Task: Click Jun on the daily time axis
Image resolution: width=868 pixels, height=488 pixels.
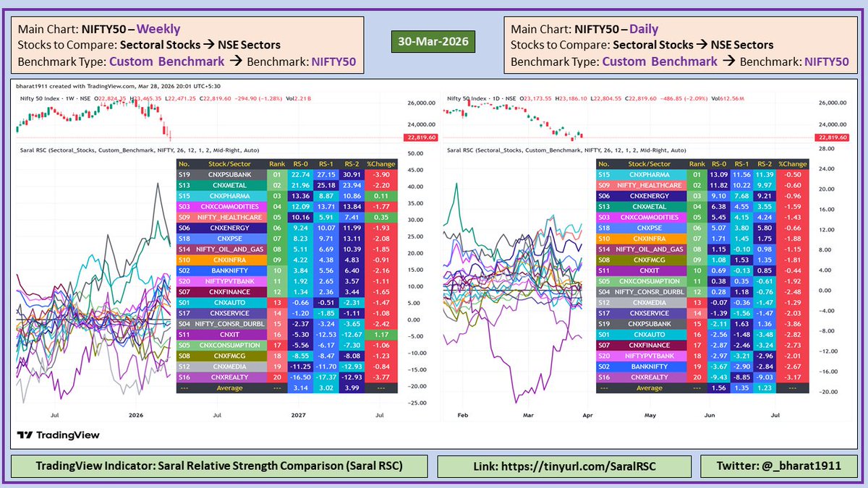Action: pos(710,415)
